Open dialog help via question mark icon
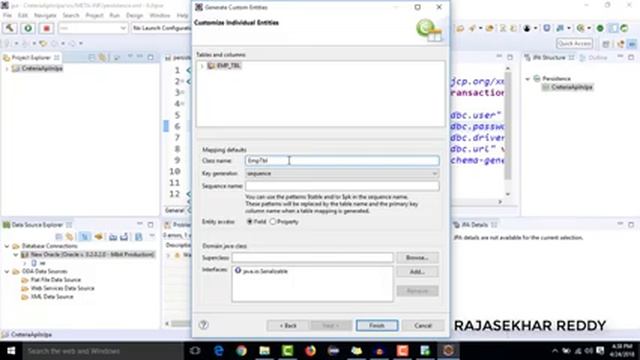640x360 pixels. 203,325
